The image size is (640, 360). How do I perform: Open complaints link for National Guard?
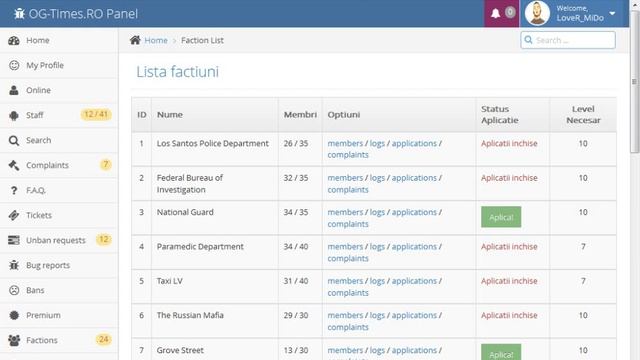point(348,224)
